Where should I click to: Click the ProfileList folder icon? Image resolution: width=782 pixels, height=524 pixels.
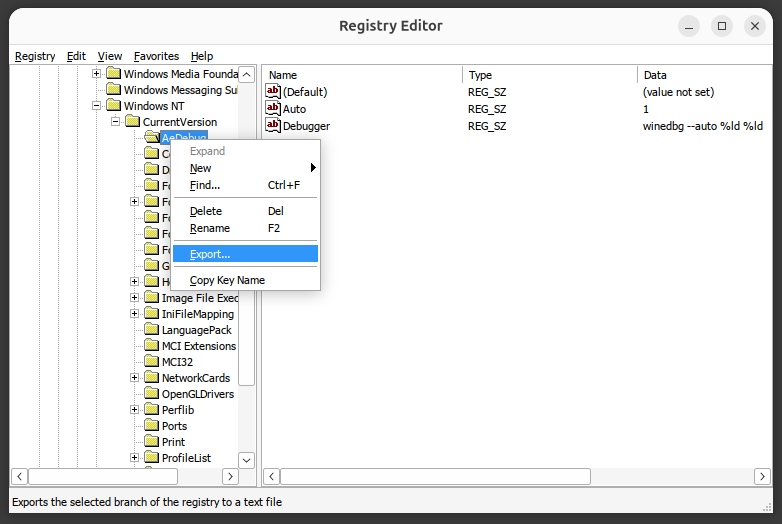tap(152, 457)
